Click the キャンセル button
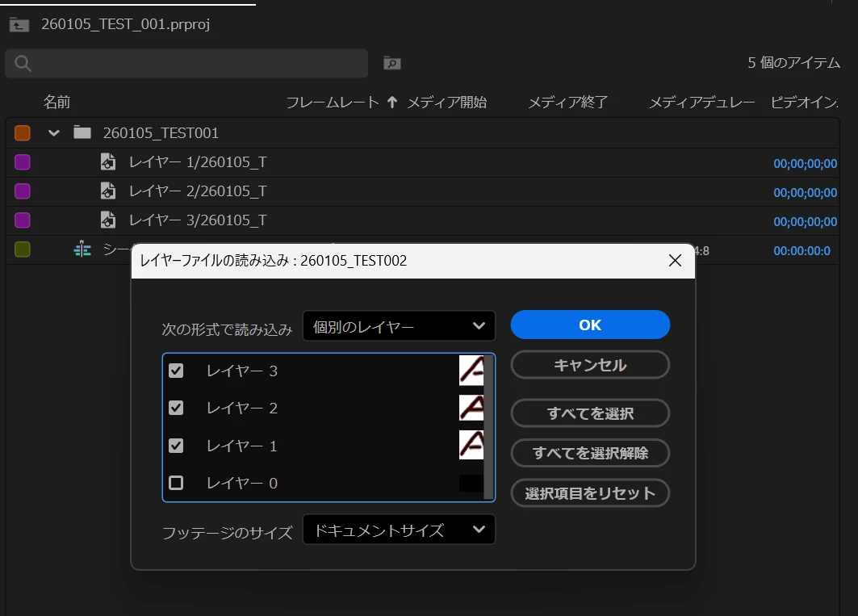 [x=590, y=365]
